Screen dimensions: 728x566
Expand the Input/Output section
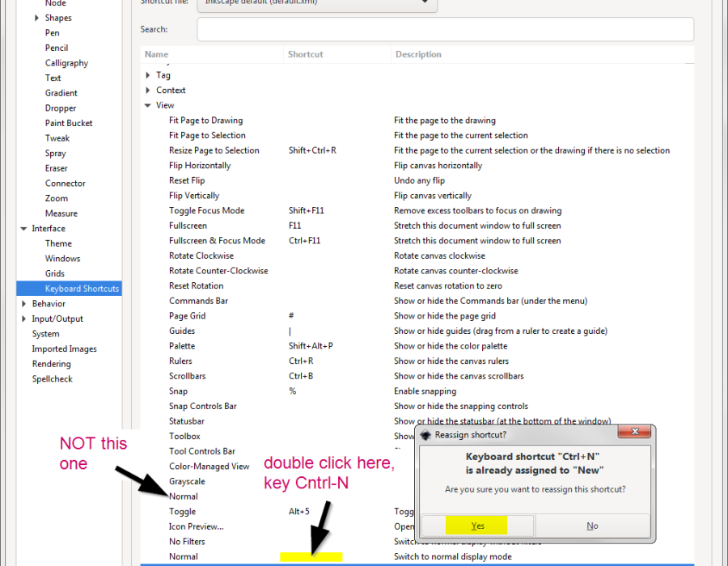(x=23, y=319)
